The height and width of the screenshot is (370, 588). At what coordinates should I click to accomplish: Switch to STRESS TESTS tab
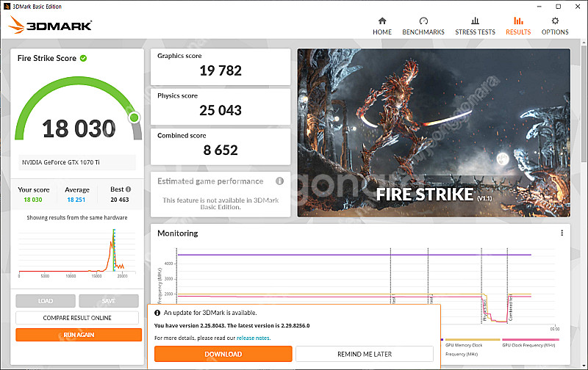pyautogui.click(x=475, y=26)
